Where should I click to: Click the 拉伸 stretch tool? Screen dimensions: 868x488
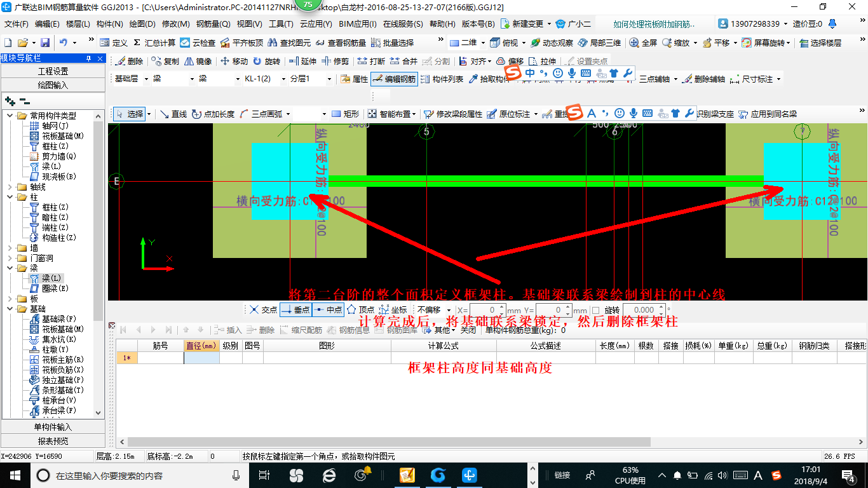[542, 62]
